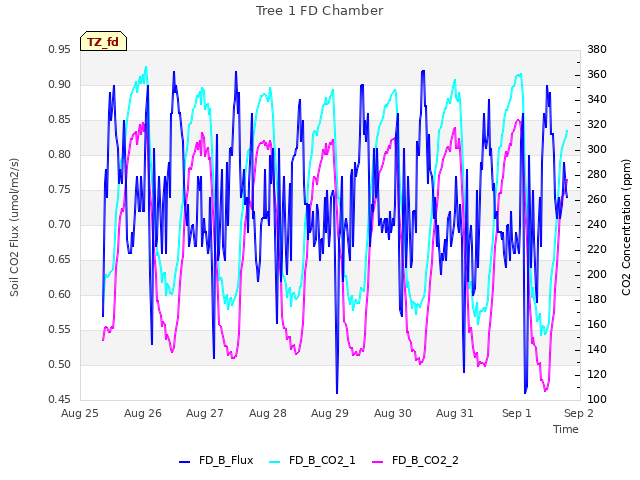The height and width of the screenshot is (480, 640).
Task: Click the 120 right axis value
Action: 597,375
